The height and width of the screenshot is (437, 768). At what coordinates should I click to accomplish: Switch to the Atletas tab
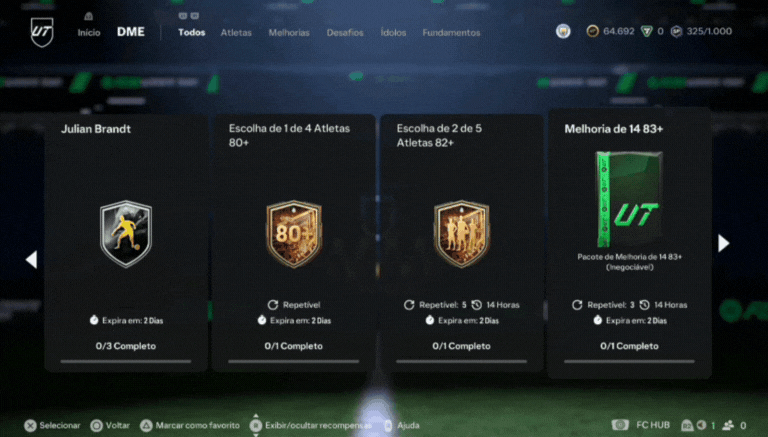236,33
